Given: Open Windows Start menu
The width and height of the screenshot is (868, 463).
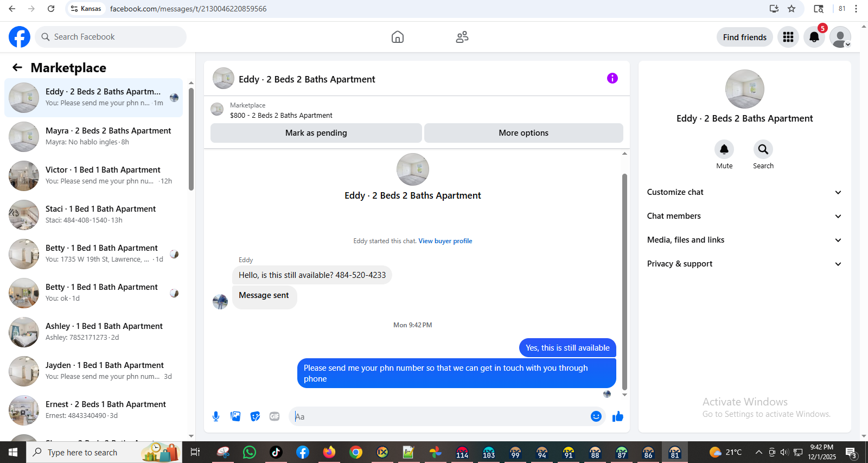Looking at the screenshot, I should tap(13, 452).
